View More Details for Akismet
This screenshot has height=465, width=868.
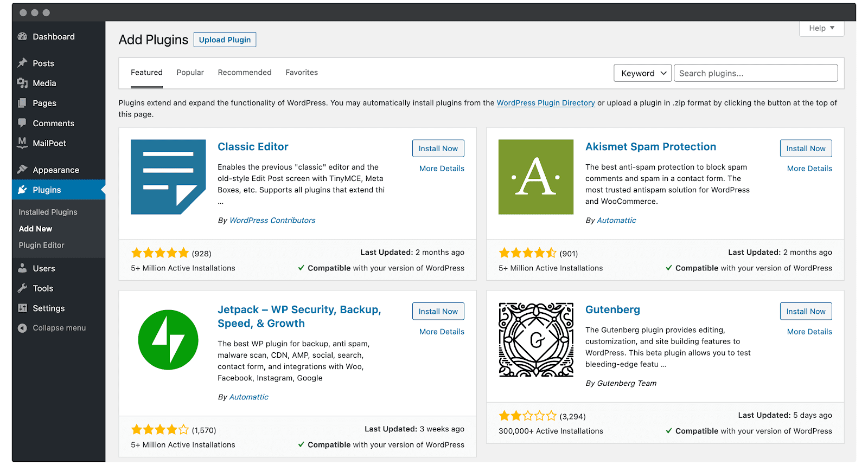(x=809, y=169)
